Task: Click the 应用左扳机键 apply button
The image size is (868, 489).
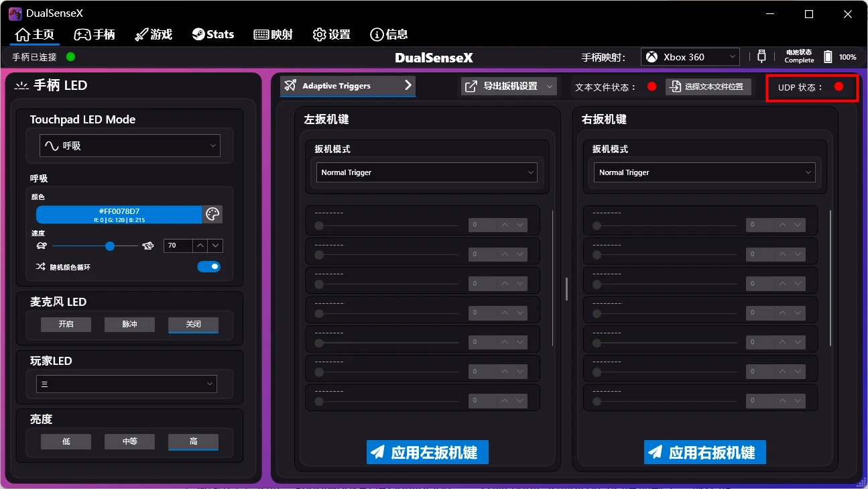Action: point(427,452)
